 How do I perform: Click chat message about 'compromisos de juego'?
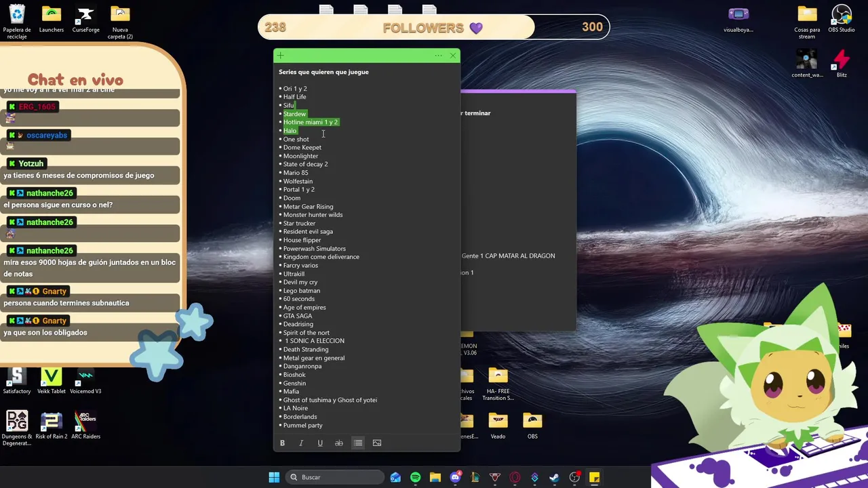coord(79,176)
